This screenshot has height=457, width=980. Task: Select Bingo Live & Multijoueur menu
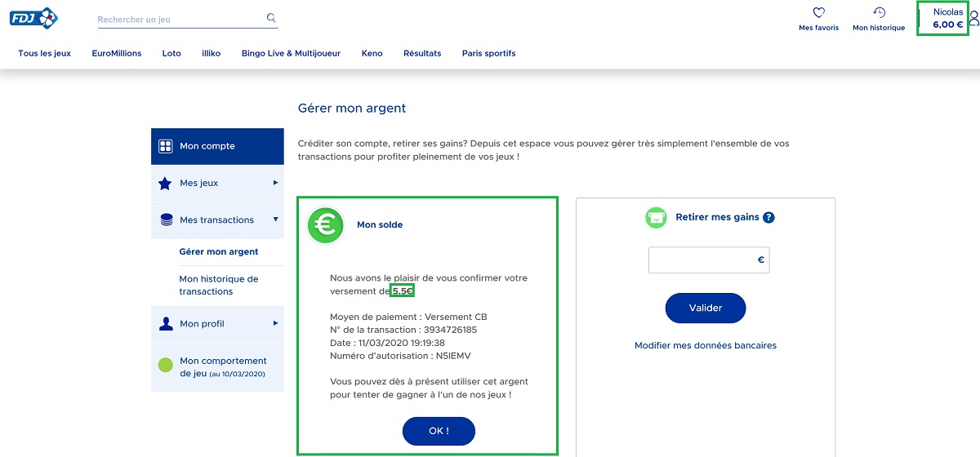coord(291,53)
